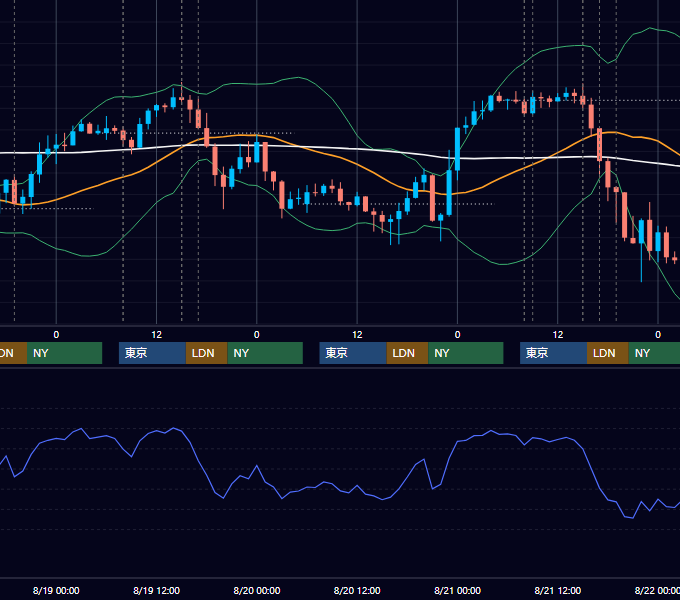Select the NY session block starting 8/21 evening
The width and height of the screenshot is (680, 600).
[654, 353]
